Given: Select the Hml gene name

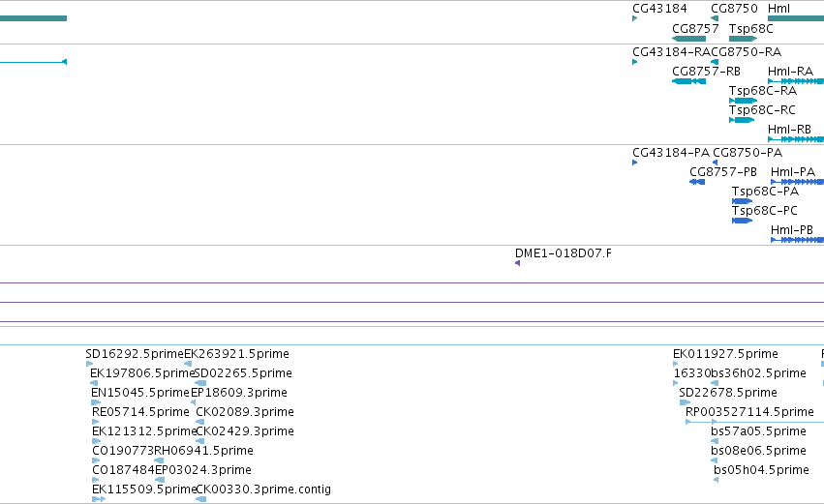Looking at the screenshot, I should 778,9.
